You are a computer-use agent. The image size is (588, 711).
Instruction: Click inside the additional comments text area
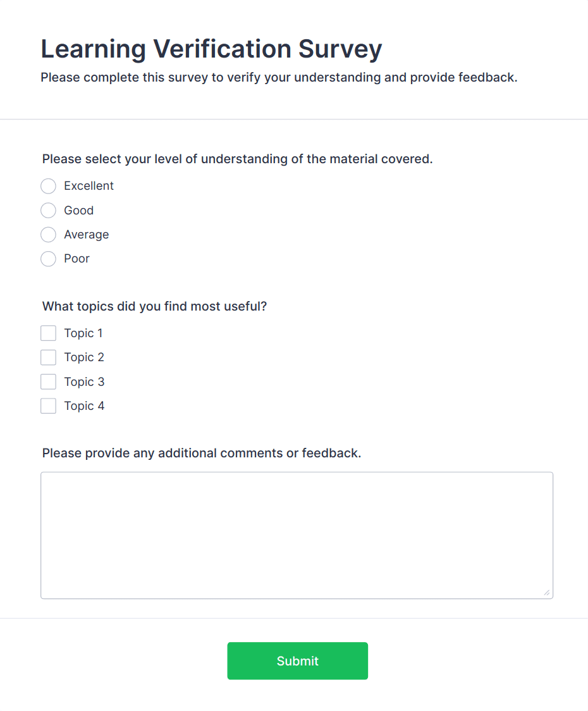297,535
